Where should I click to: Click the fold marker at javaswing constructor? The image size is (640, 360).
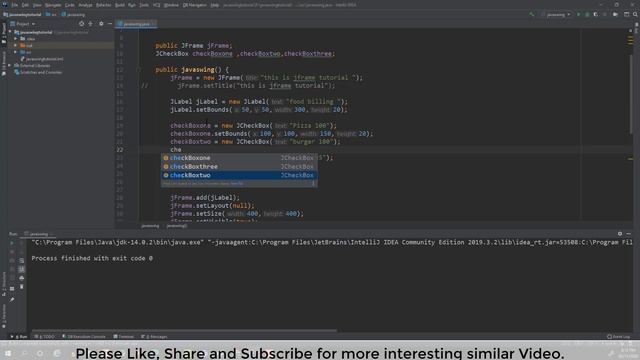click(139, 70)
